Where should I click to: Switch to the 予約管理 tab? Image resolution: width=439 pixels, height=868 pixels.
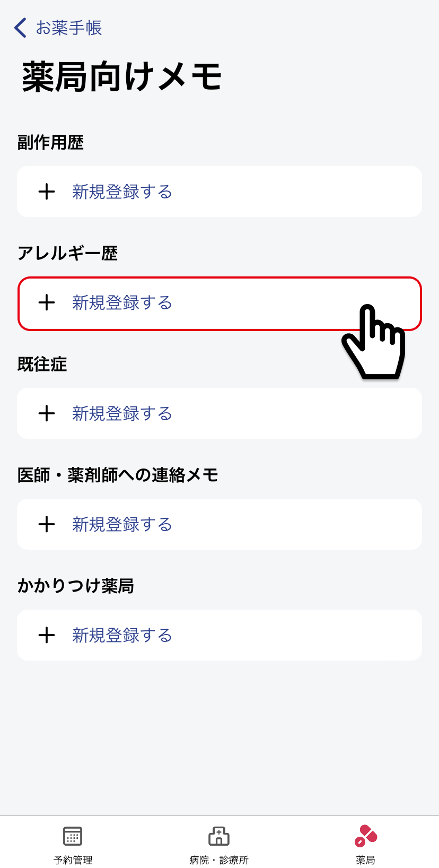click(x=73, y=860)
